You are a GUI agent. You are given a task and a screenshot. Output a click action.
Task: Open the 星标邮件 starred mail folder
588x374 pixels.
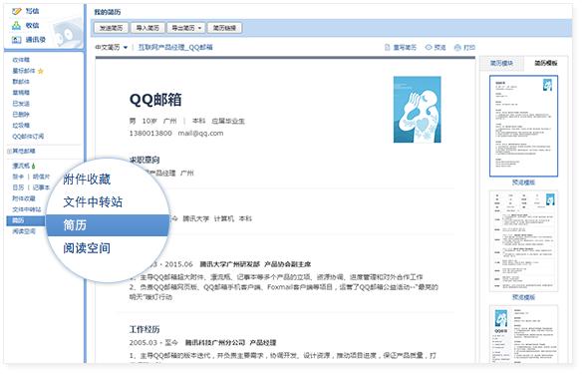[24, 71]
